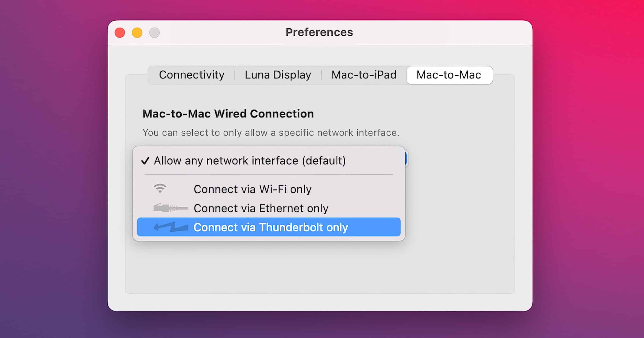This screenshot has width=644, height=338.
Task: Choose Connect via Thunderbolt only
Action: pos(270,227)
